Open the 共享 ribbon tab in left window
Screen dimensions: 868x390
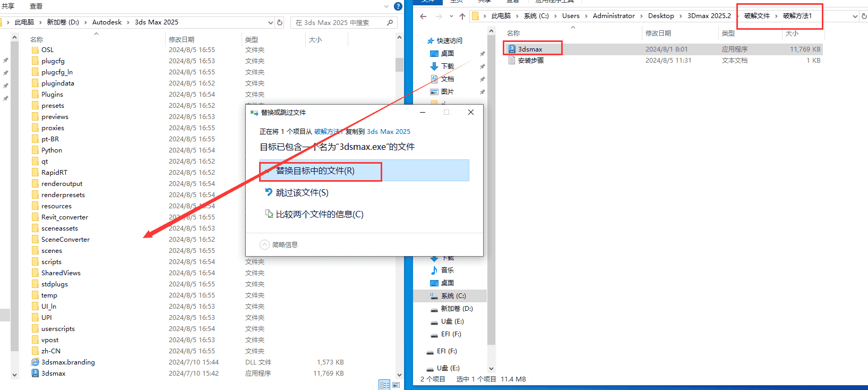click(x=8, y=6)
